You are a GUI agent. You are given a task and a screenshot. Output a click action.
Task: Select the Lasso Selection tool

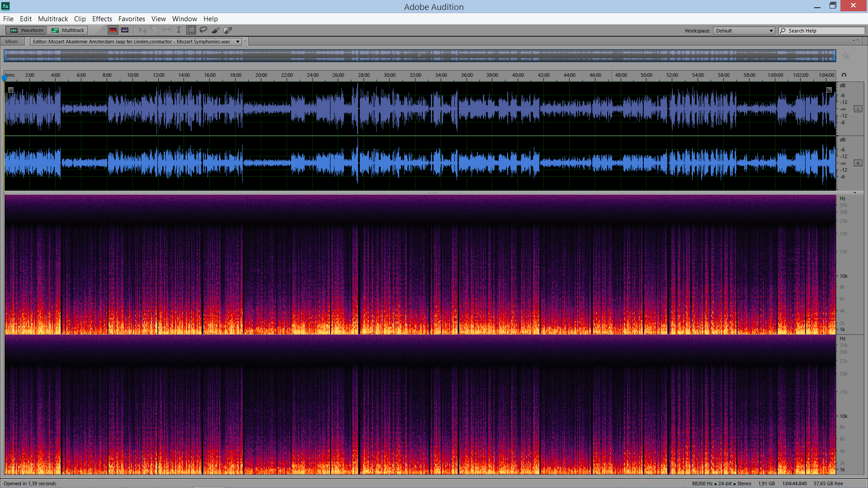pyautogui.click(x=203, y=30)
